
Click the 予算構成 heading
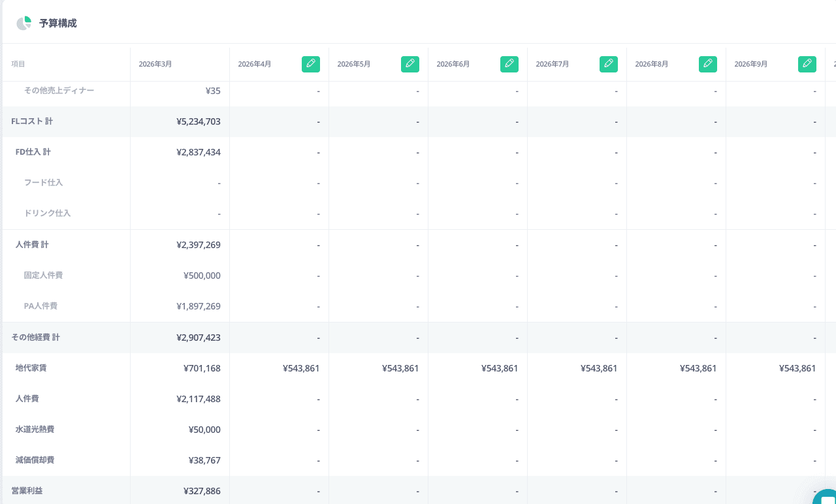pos(57,24)
